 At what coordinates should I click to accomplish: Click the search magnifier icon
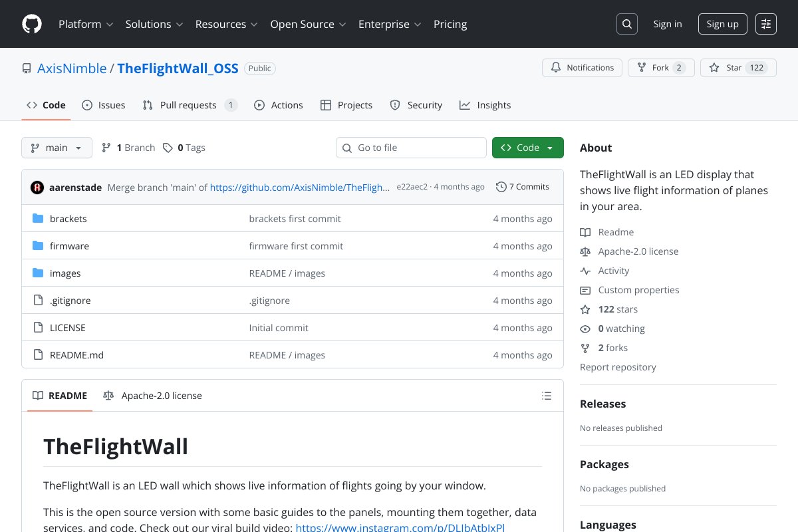pos(627,24)
